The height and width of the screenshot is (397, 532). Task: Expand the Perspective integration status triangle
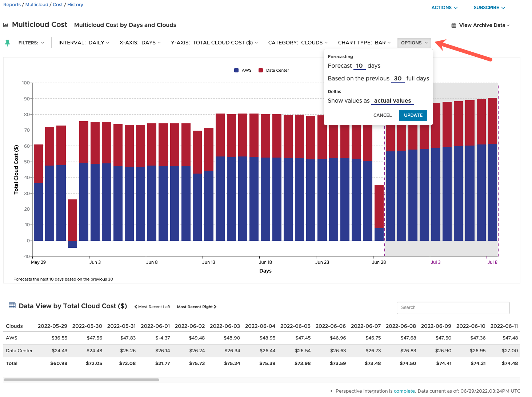pos(332,391)
